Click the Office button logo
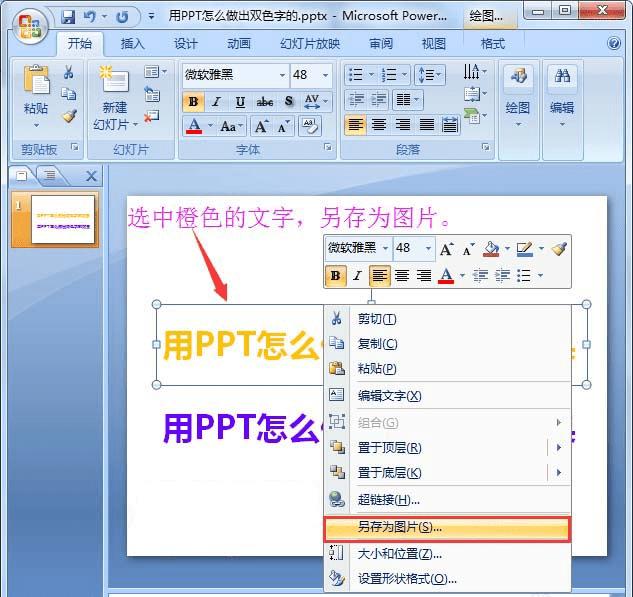The width and height of the screenshot is (633, 597). coord(30,26)
